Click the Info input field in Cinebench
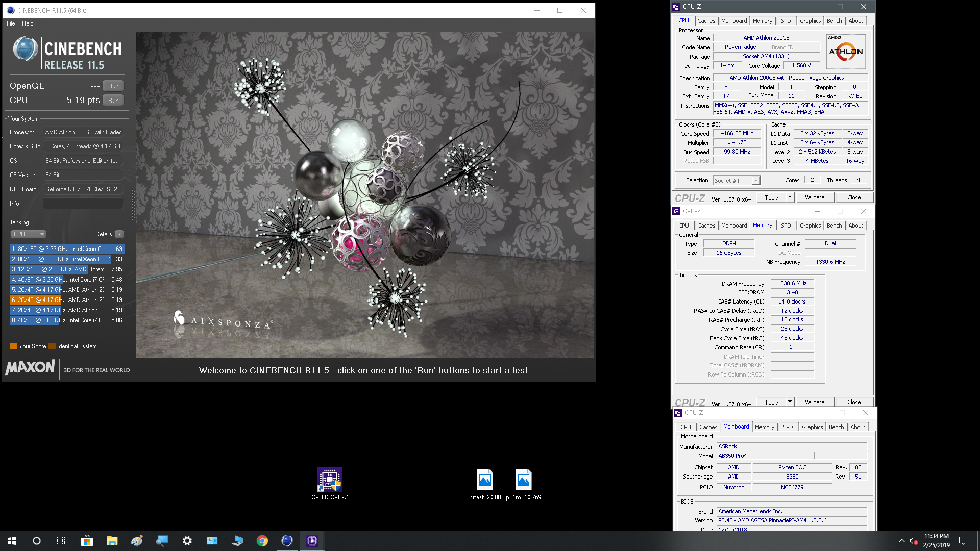The width and height of the screenshot is (980, 551). pos(83,204)
